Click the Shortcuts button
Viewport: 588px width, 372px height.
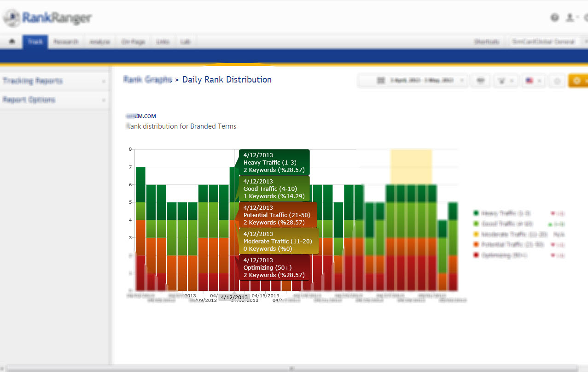click(487, 41)
